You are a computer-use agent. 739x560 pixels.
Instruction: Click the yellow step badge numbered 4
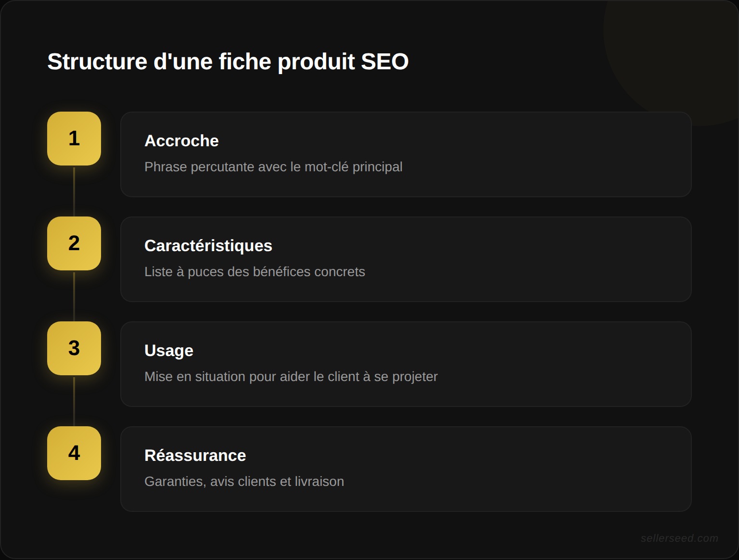click(x=74, y=453)
